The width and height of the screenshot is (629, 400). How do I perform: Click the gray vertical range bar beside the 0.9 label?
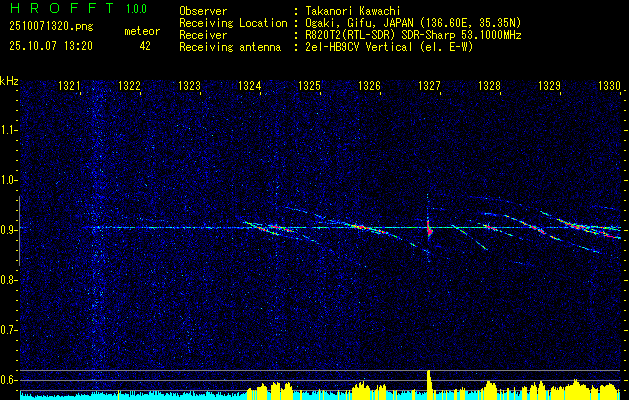click(x=19, y=231)
